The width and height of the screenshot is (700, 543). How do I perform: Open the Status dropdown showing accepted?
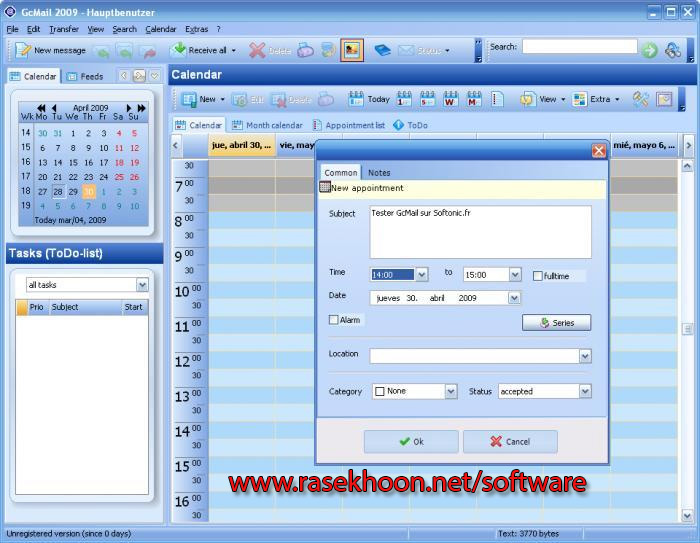click(x=585, y=392)
